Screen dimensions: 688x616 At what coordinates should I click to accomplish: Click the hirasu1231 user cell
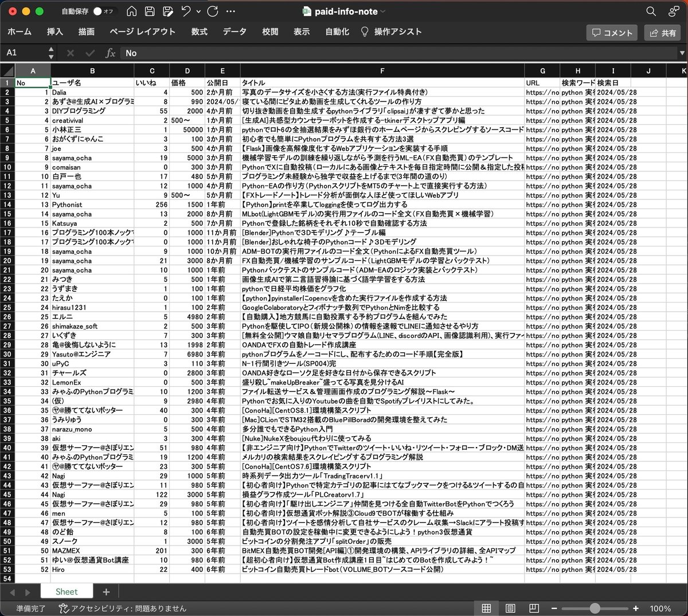tap(92, 308)
